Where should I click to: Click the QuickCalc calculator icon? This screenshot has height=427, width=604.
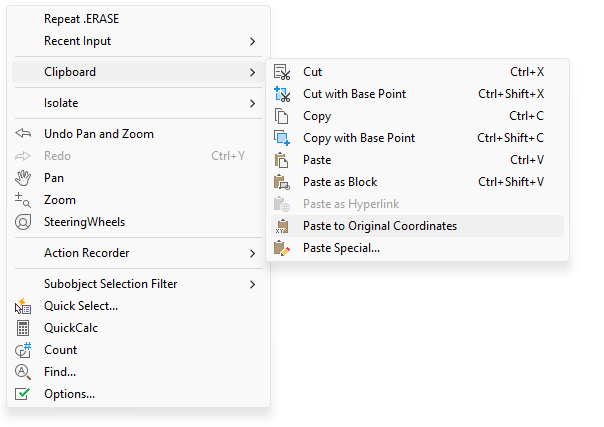tap(25, 328)
